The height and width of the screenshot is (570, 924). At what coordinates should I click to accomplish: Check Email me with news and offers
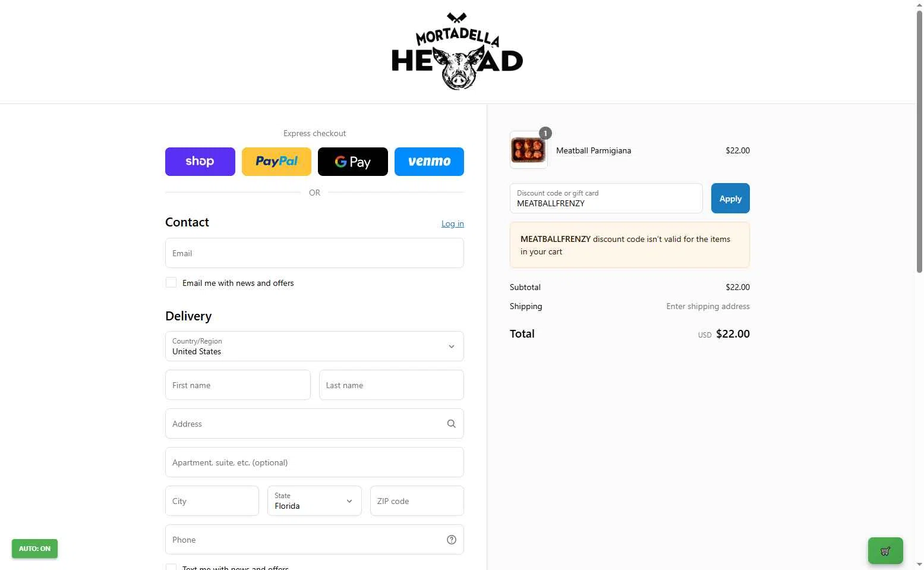[171, 283]
